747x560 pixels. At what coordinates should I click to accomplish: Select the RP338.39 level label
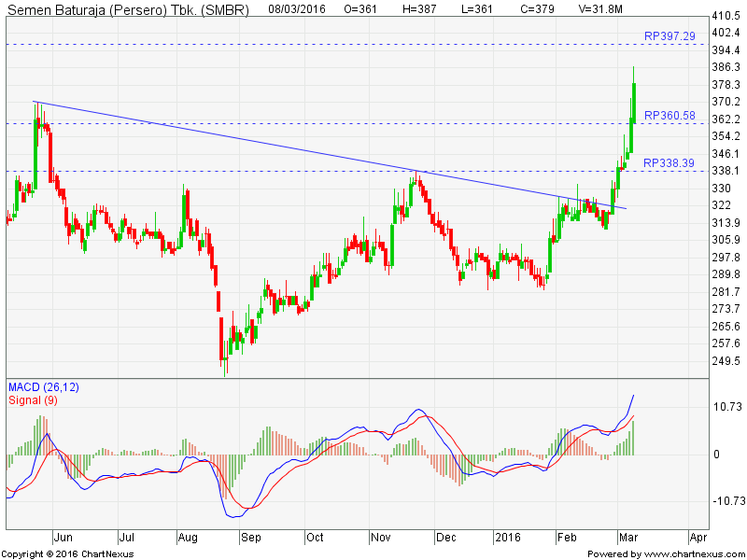(669, 163)
